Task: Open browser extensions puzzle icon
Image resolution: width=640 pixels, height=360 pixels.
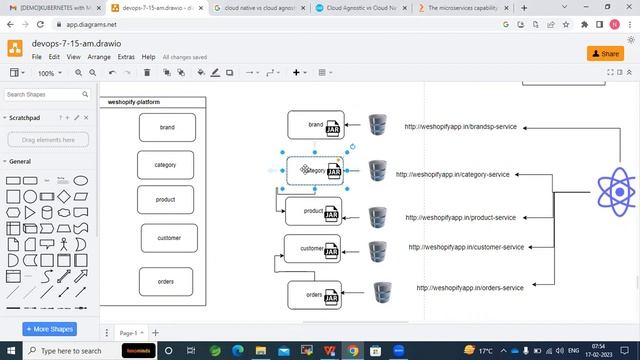Action: click(x=584, y=24)
